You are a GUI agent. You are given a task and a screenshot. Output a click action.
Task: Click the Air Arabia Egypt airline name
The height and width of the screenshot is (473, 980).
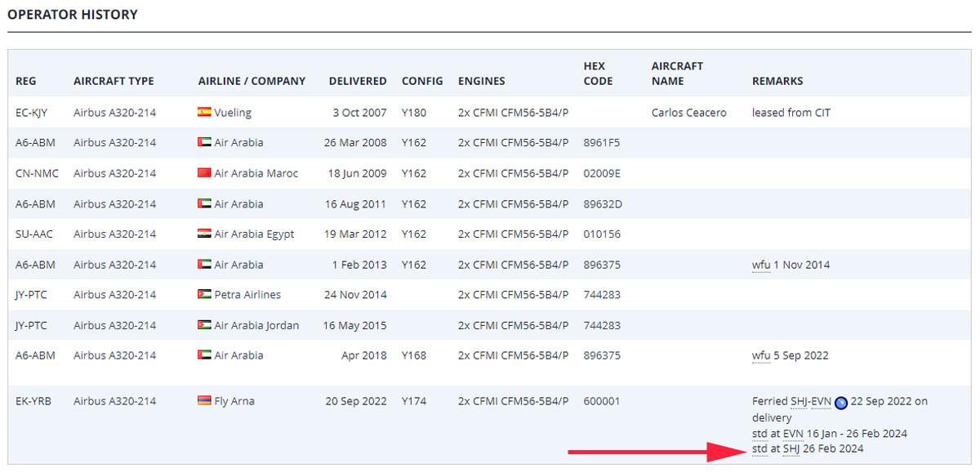pyautogui.click(x=255, y=234)
